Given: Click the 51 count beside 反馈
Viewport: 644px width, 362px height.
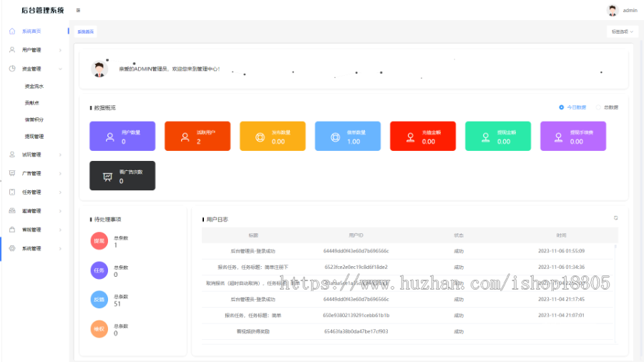Looking at the screenshot, I should click(x=117, y=304).
